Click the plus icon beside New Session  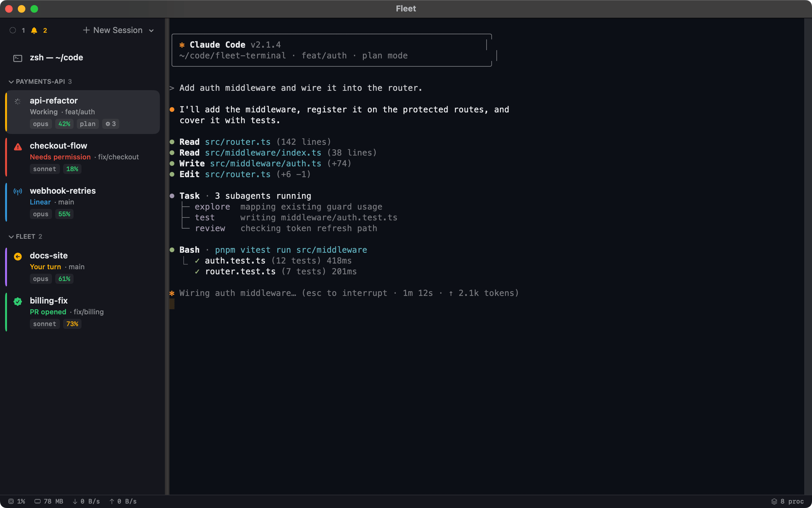[x=86, y=30]
